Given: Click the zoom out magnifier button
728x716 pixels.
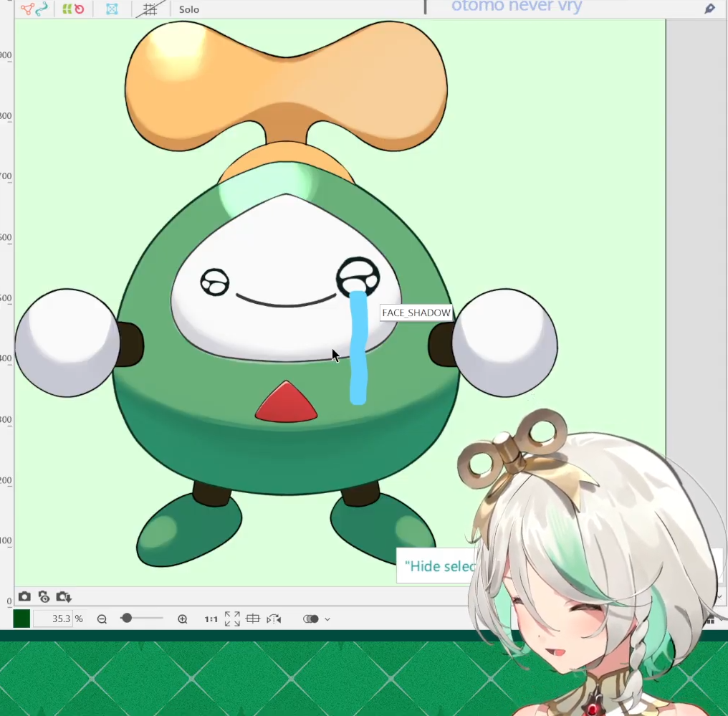Looking at the screenshot, I should (102, 619).
